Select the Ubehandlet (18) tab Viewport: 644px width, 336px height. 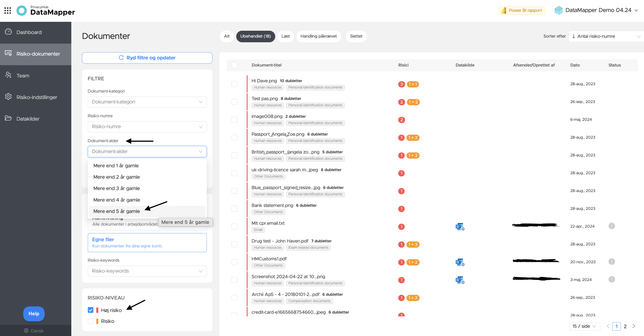[x=256, y=36]
